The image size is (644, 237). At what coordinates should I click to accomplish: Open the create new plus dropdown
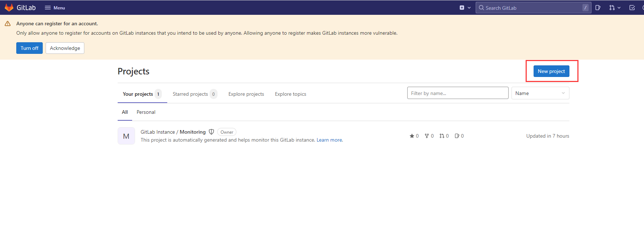click(x=465, y=8)
